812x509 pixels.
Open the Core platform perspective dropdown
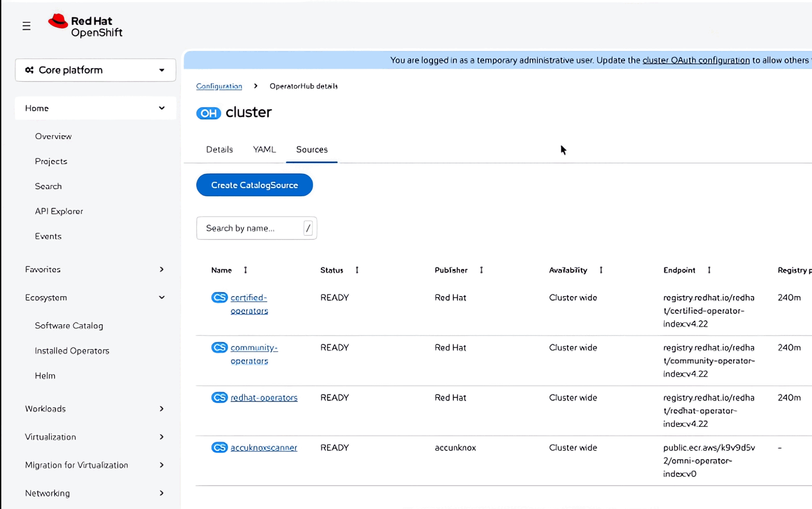pos(96,70)
